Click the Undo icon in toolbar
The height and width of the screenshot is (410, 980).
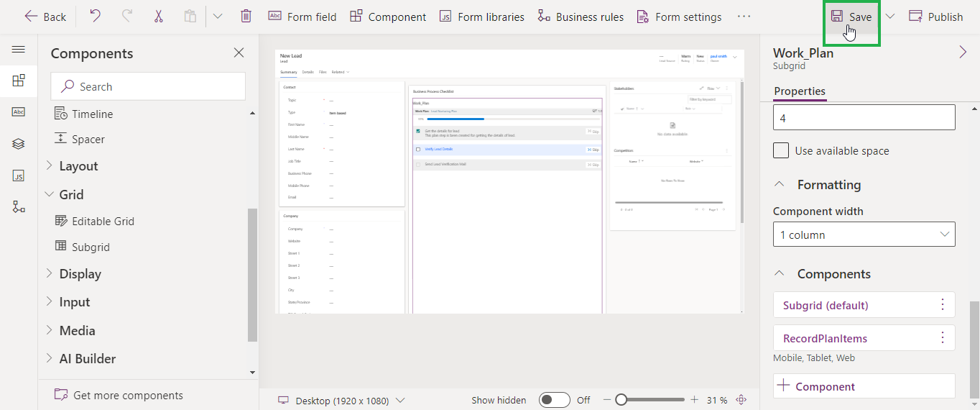point(95,17)
